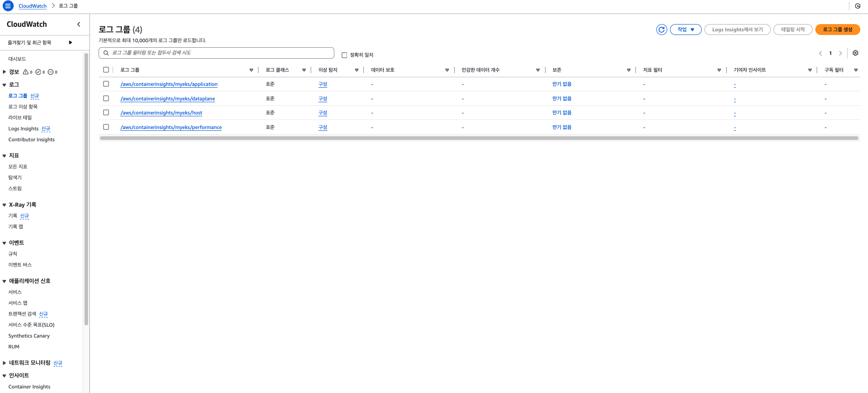Expand the 네트워크 모니터링 section

click(x=5, y=363)
